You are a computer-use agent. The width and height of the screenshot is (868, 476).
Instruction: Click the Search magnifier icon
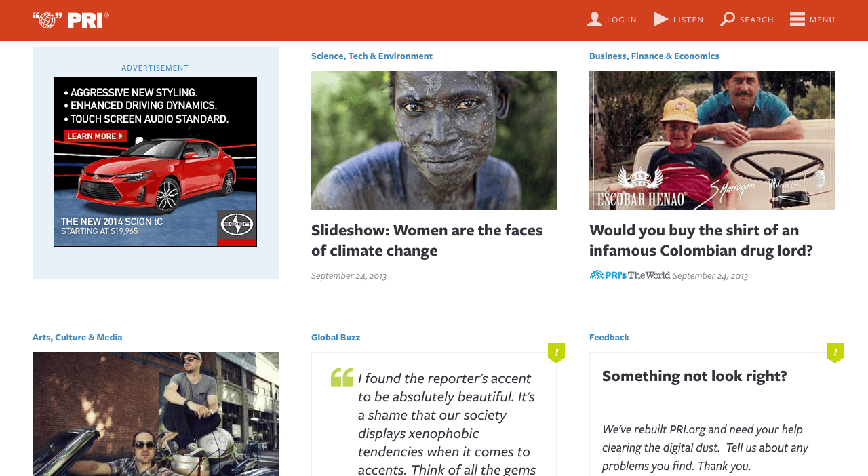pyautogui.click(x=728, y=19)
